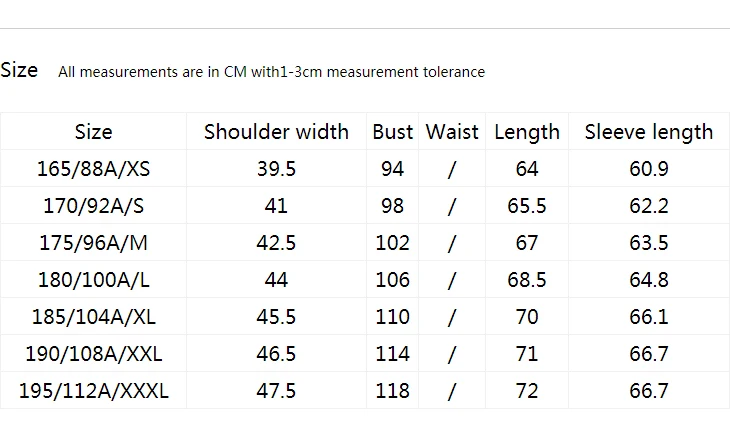Image resolution: width=730 pixels, height=422 pixels.
Task: Select the shoulder width value 47.5
Action: point(276,391)
